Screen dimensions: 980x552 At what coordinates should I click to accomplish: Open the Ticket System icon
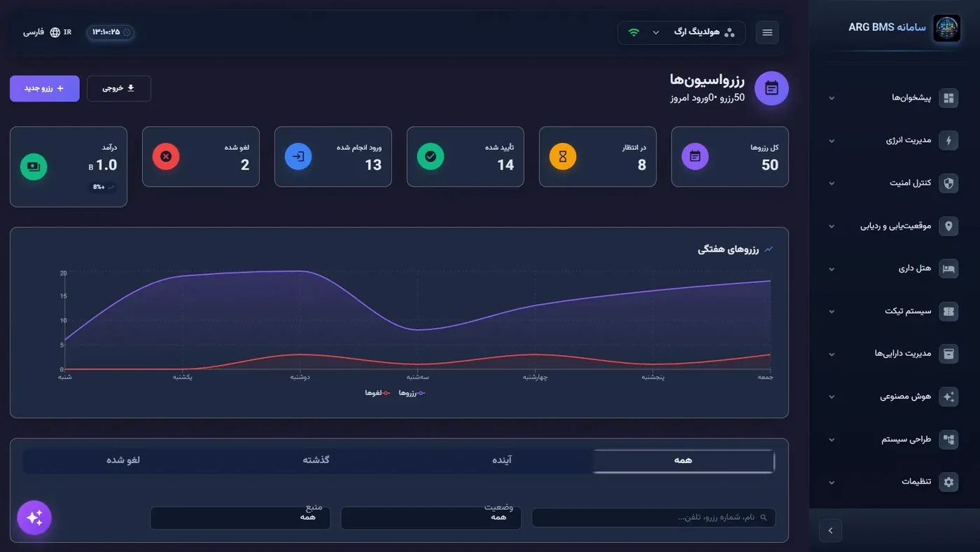click(x=948, y=311)
